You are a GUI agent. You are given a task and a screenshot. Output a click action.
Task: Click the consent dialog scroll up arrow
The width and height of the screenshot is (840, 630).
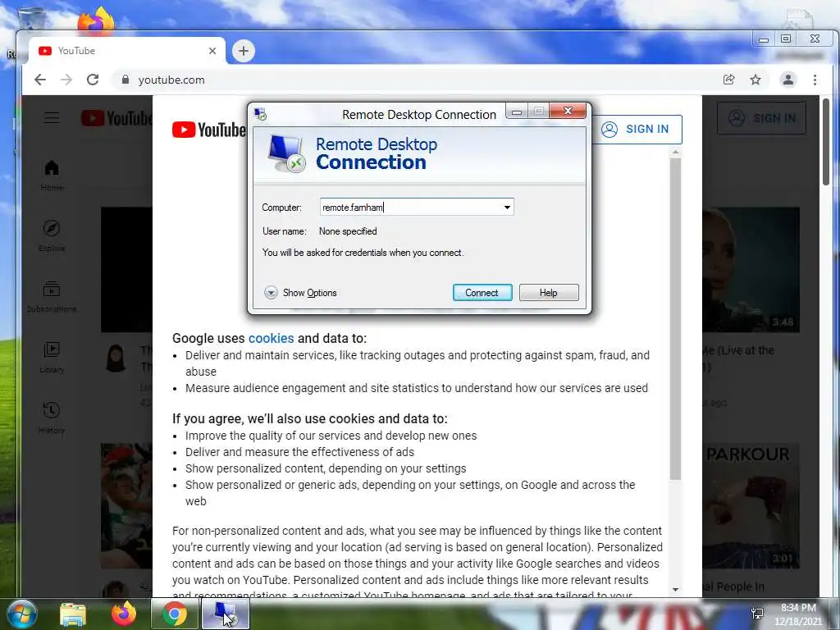pos(675,153)
